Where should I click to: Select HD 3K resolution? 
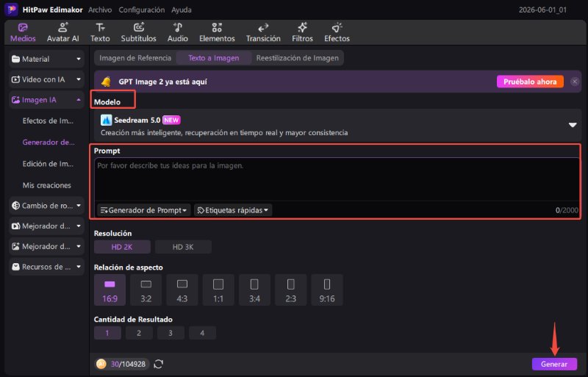[183, 247]
